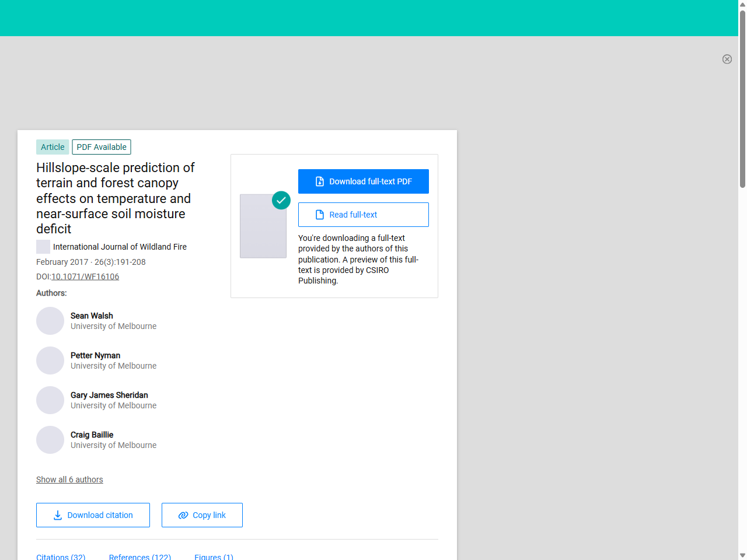Close the overlay with the X icon
The width and height of the screenshot is (747, 560).
(x=727, y=59)
